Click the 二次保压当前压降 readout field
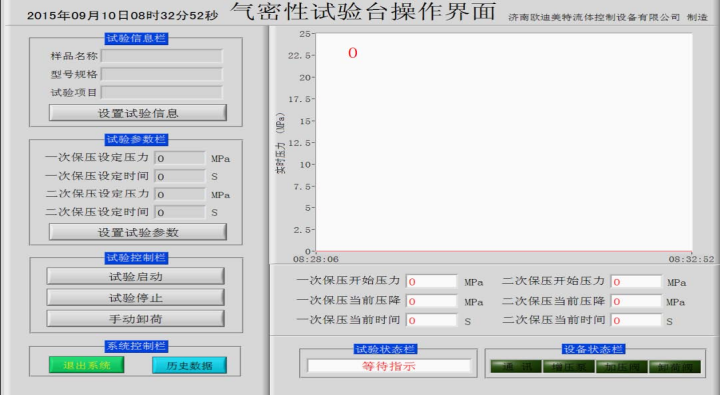 (636, 301)
